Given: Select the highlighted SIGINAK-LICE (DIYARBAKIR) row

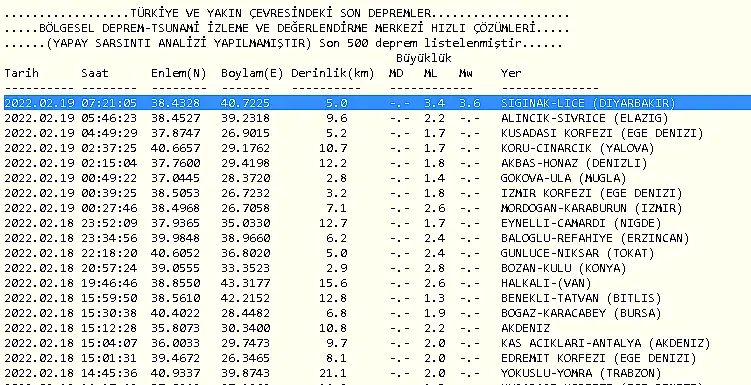Looking at the screenshot, I should pyautogui.click(x=377, y=103).
